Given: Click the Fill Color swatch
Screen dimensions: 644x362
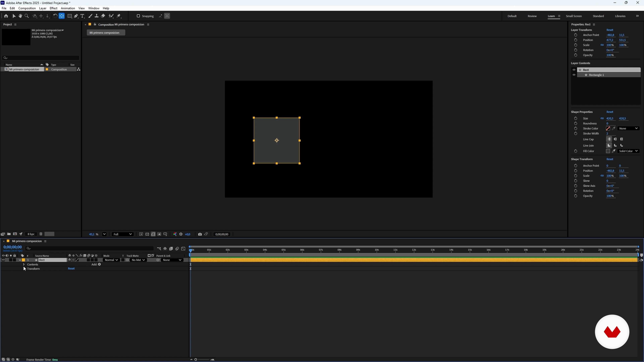Looking at the screenshot, I should coord(608,151).
